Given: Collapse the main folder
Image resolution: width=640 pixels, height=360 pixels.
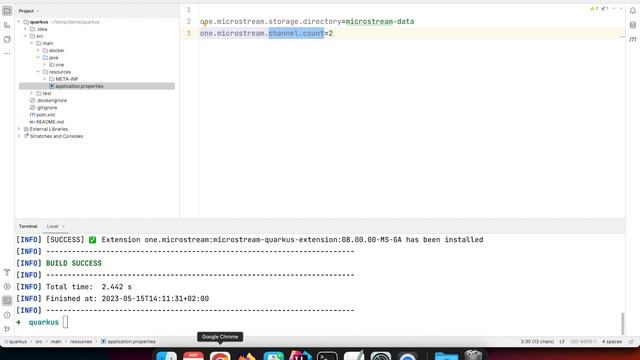Looking at the screenshot, I should pos(32,43).
